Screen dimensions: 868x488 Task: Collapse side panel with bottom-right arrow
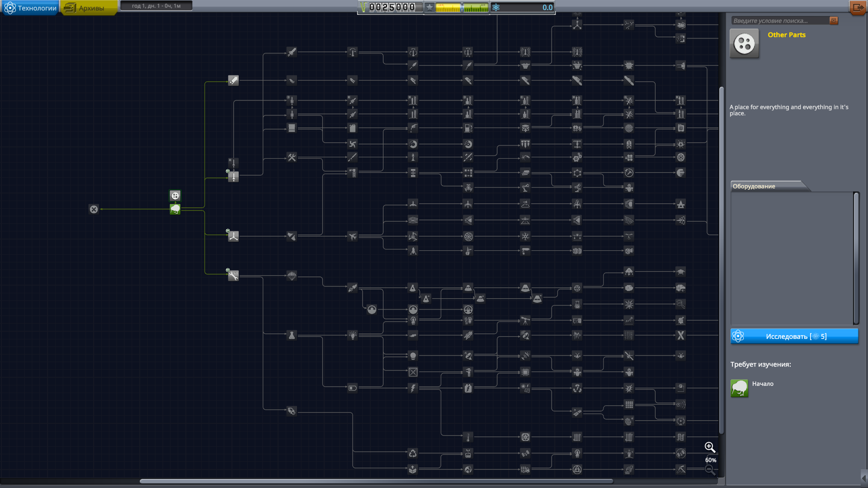click(x=863, y=478)
